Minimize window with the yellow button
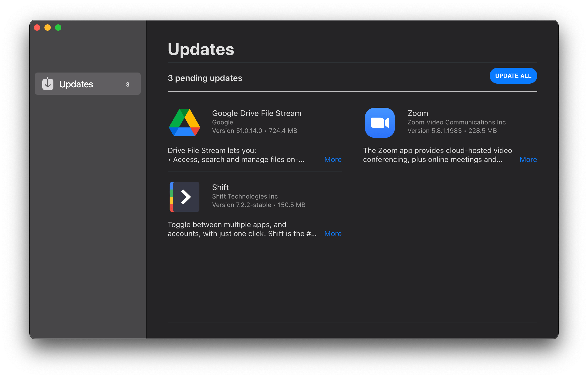Image resolution: width=588 pixels, height=378 pixels. tap(48, 28)
